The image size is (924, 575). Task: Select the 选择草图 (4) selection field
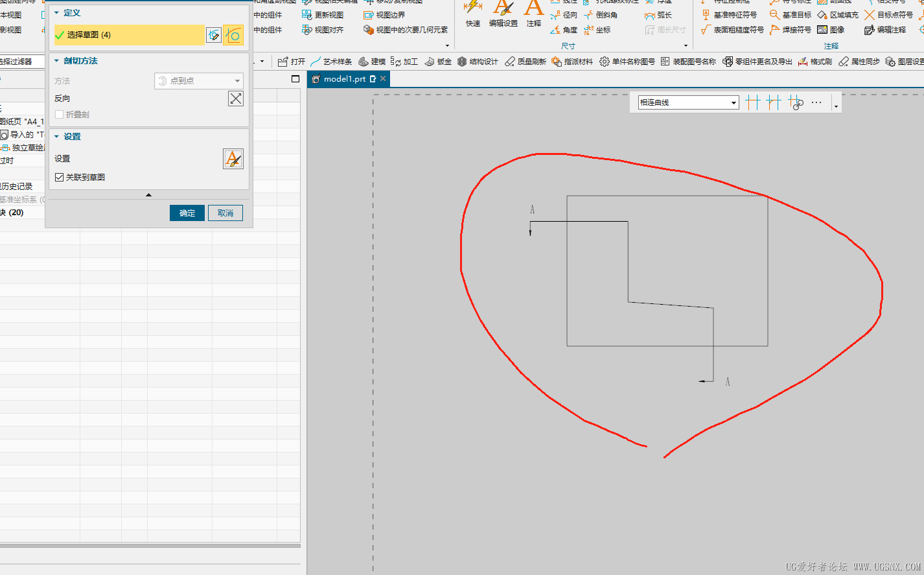(130, 35)
